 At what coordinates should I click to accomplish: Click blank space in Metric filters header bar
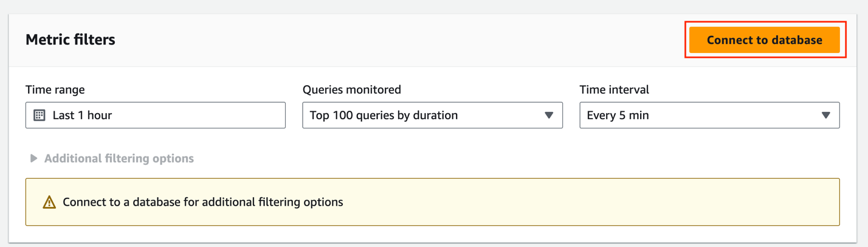coord(395,40)
